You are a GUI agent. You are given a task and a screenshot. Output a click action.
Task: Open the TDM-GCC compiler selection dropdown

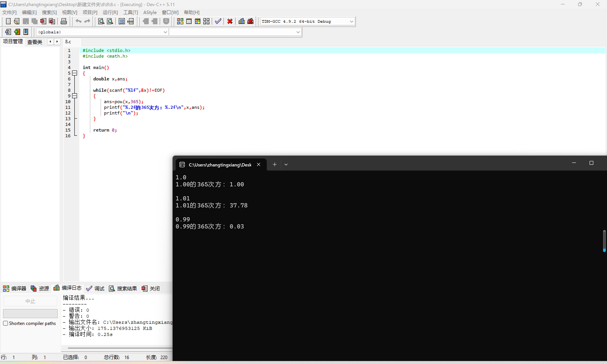pyautogui.click(x=351, y=22)
